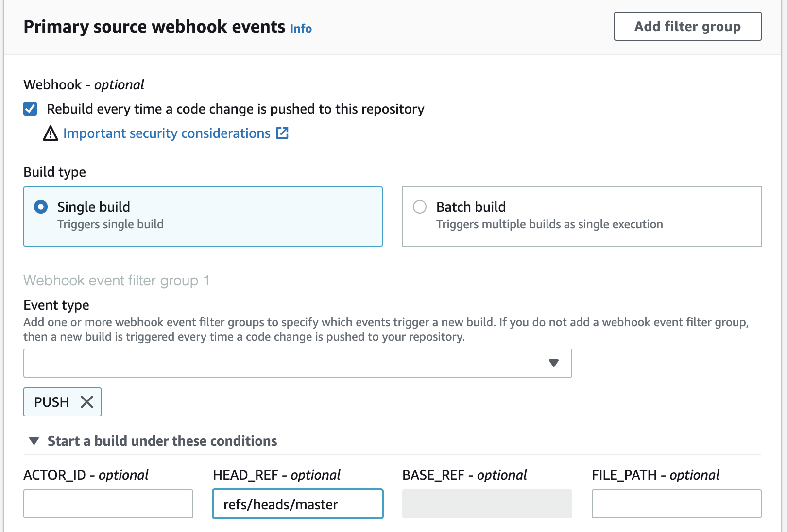Select the Batch build radio button
The height and width of the screenshot is (532, 787).
pyautogui.click(x=420, y=207)
